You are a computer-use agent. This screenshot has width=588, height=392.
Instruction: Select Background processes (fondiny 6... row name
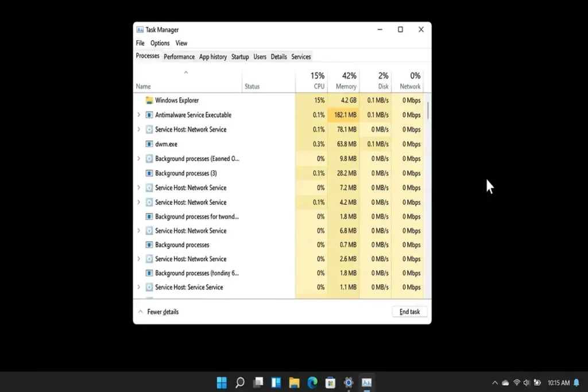[x=197, y=273]
